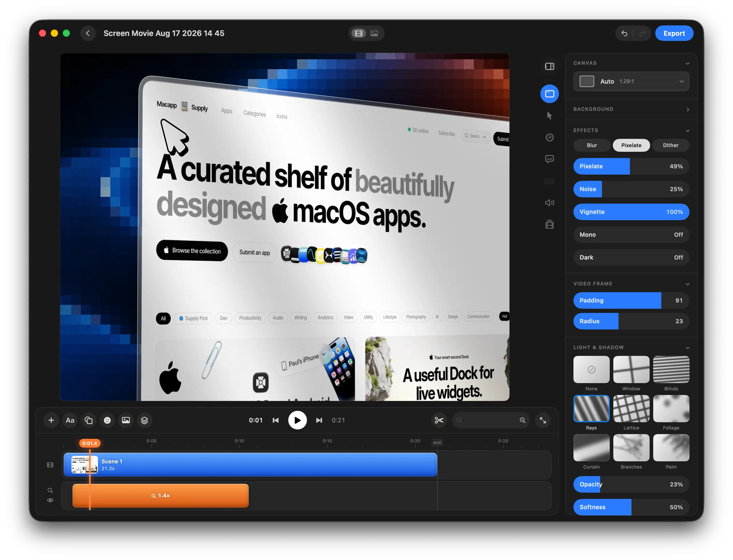The image size is (733, 560).
Task: Open the audio speaker settings icon
Action: [x=550, y=203]
